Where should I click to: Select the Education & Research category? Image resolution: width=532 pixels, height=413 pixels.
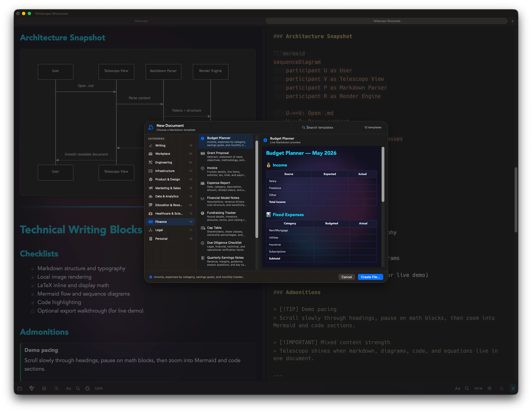point(170,205)
